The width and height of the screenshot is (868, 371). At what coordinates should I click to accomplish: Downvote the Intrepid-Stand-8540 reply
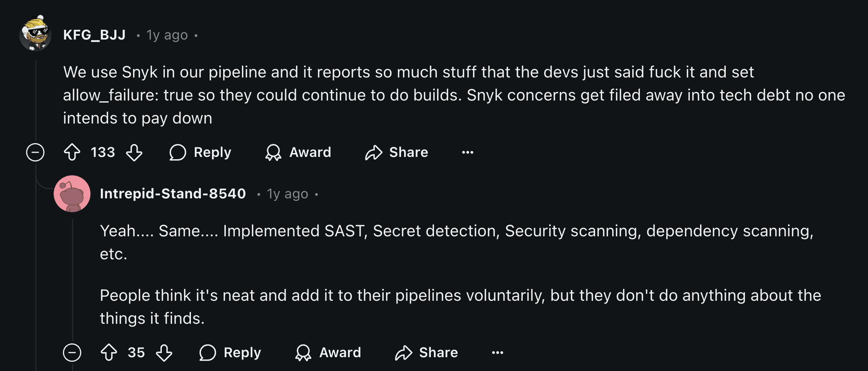click(164, 353)
